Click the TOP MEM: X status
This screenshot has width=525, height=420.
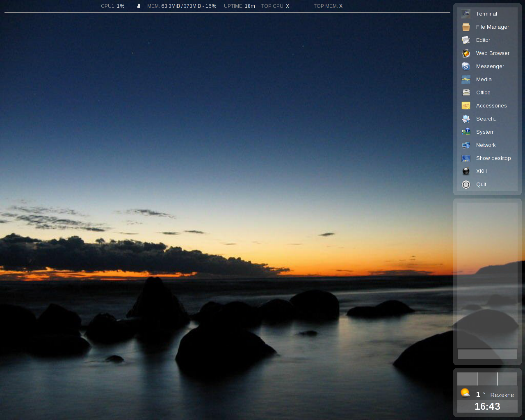[x=328, y=6]
